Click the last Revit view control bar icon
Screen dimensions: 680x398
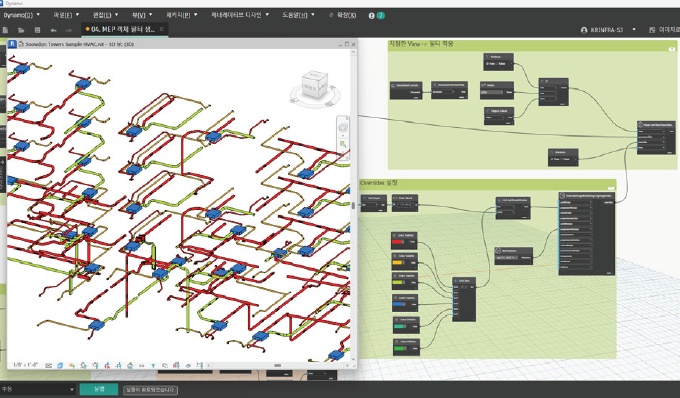click(200, 365)
